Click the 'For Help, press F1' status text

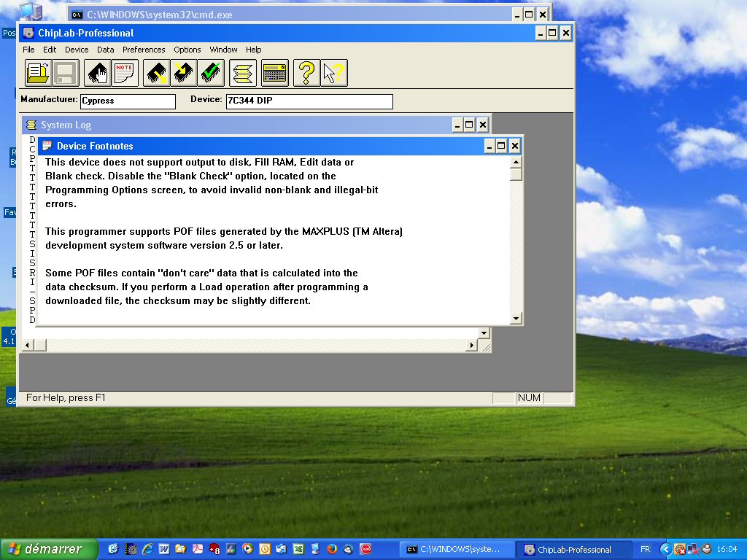click(66, 397)
